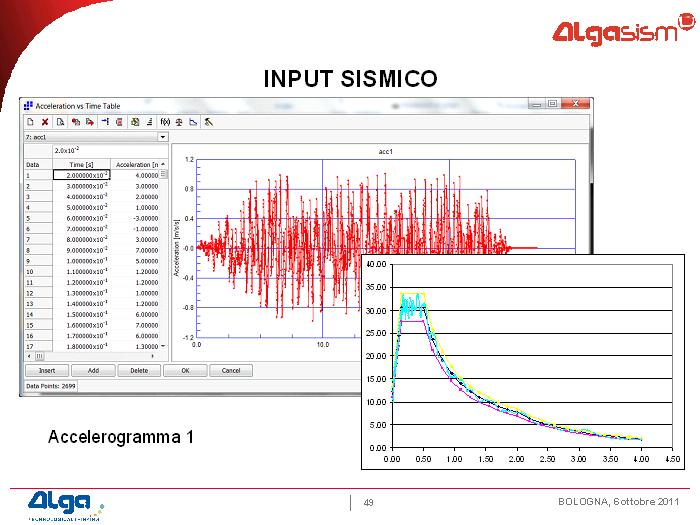Click the f(x) function icon
The height and width of the screenshot is (525, 700).
click(x=165, y=121)
